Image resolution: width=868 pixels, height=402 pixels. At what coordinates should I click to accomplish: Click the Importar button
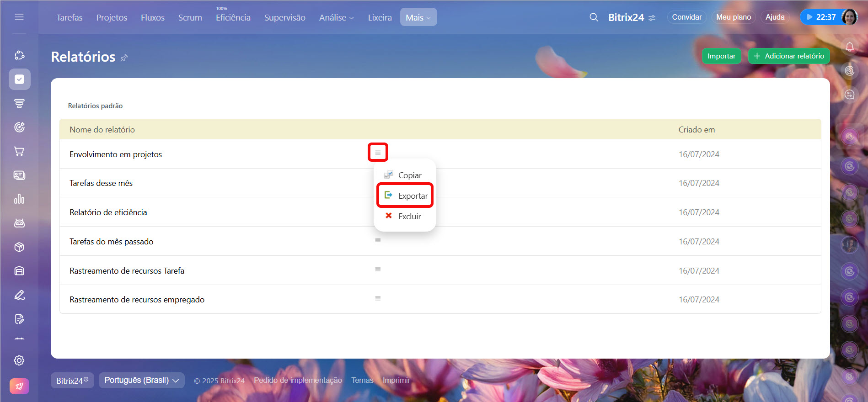(721, 56)
